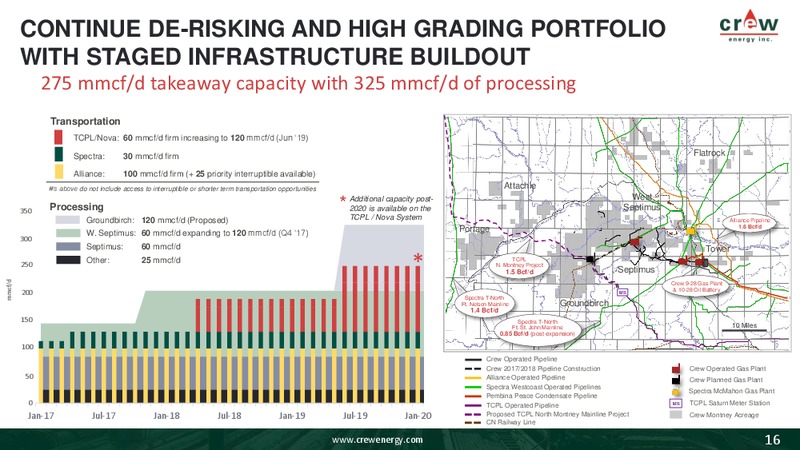The width and height of the screenshot is (800, 450).
Task: Click the MS meter station marker on map
Action: point(622,292)
